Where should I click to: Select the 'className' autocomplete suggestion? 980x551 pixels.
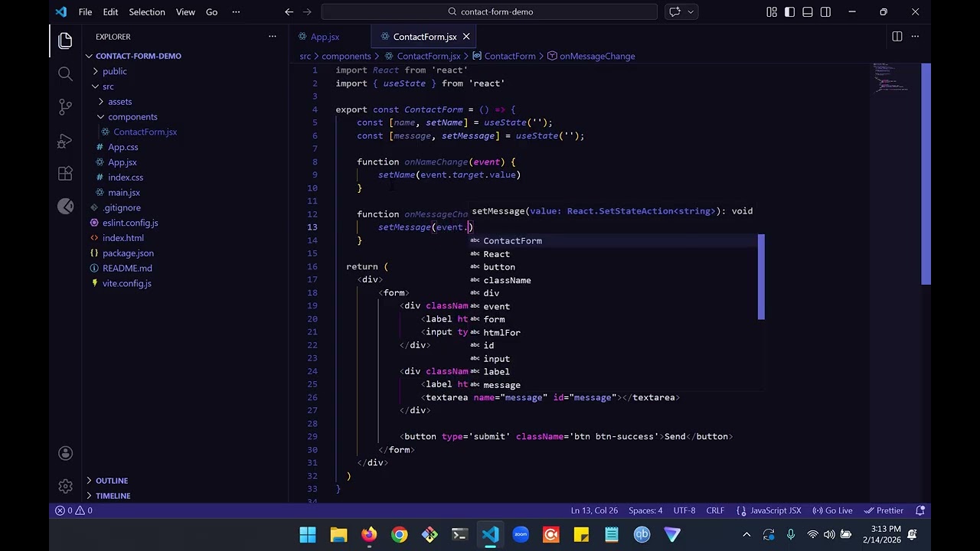613,280
